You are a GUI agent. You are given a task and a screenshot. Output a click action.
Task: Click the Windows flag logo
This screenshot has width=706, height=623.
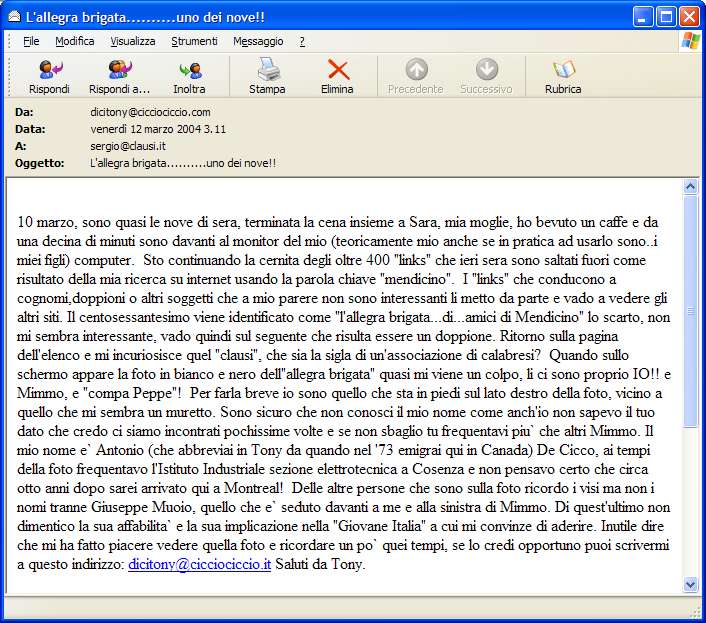[691, 41]
